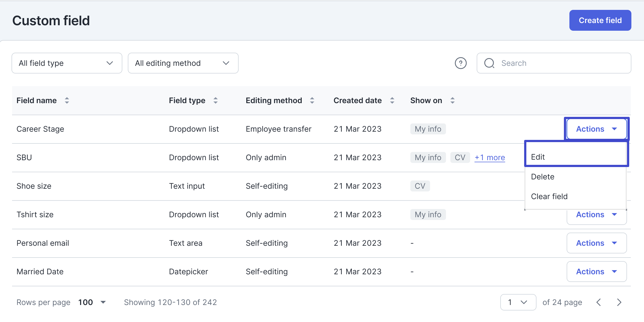Open Actions for Married Date row
This screenshot has height=322, width=644.
pyautogui.click(x=597, y=272)
